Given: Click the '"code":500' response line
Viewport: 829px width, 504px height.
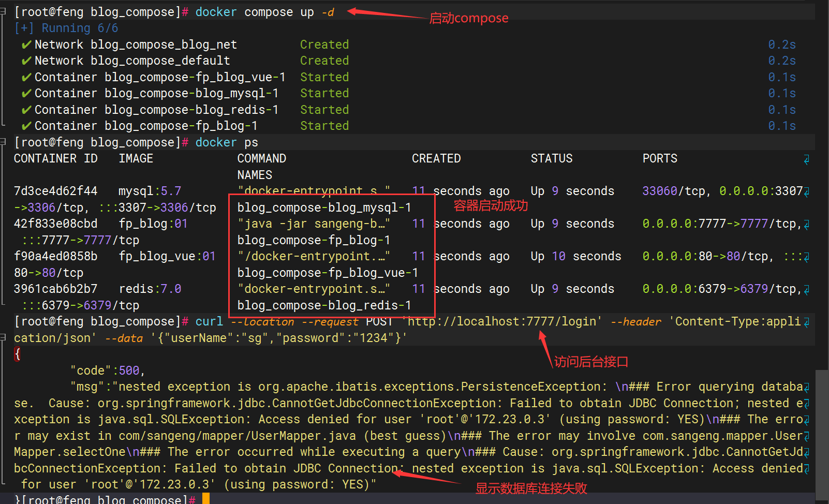Looking at the screenshot, I should coord(108,370).
